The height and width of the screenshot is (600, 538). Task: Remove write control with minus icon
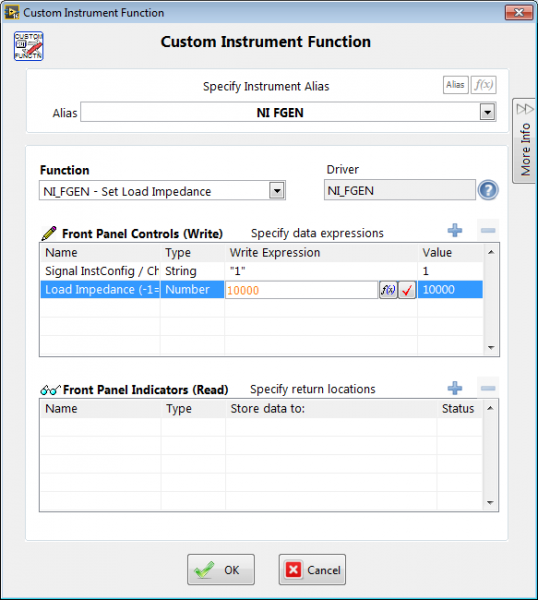[488, 231]
